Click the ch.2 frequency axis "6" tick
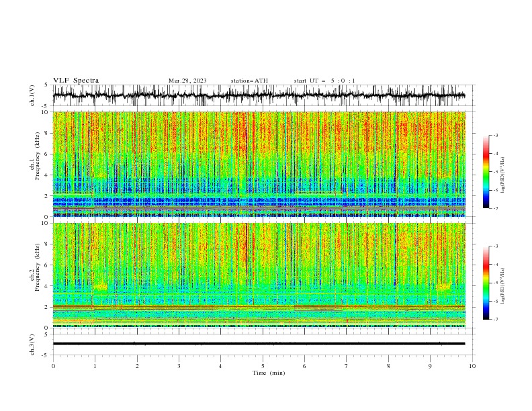532x411 pixels. coord(46,265)
